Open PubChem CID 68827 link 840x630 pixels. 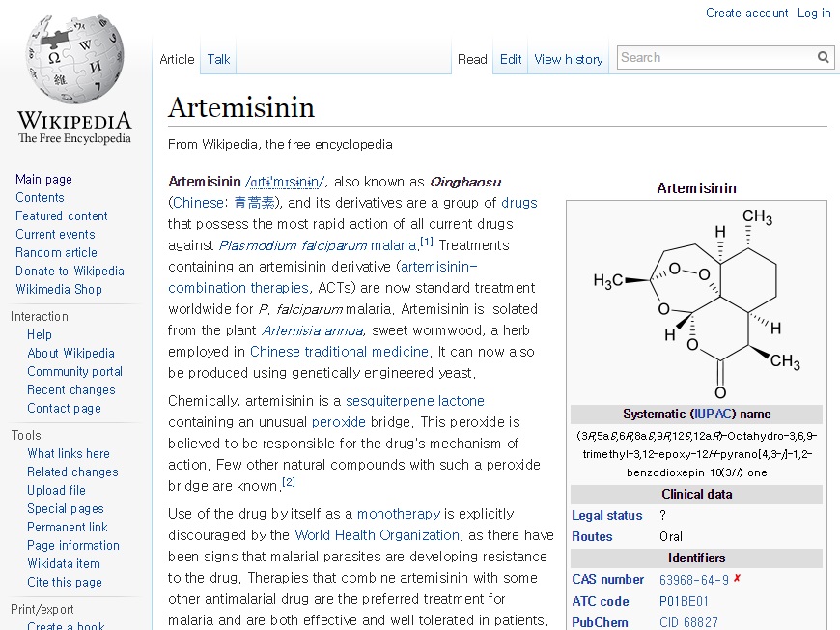point(688,622)
